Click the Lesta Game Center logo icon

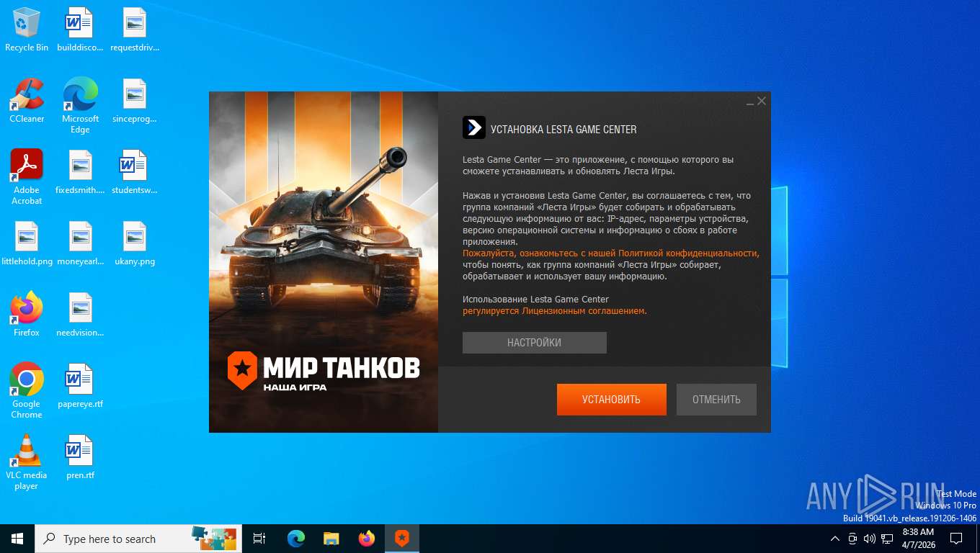point(474,128)
